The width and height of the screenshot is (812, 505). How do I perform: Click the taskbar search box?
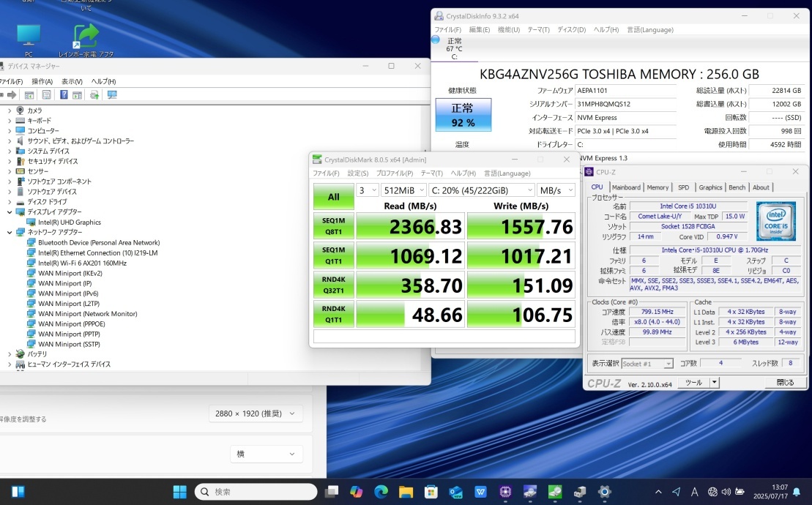[x=256, y=492]
